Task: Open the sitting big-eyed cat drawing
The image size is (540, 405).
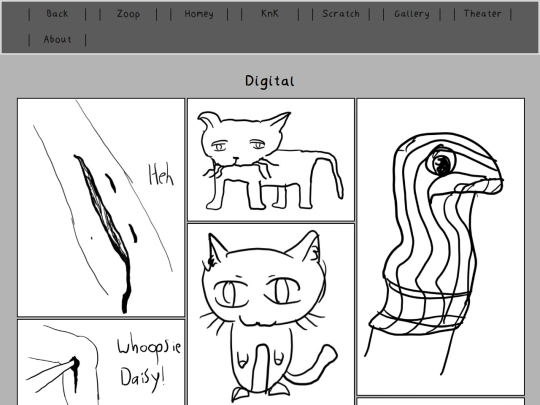Action: click(271, 314)
